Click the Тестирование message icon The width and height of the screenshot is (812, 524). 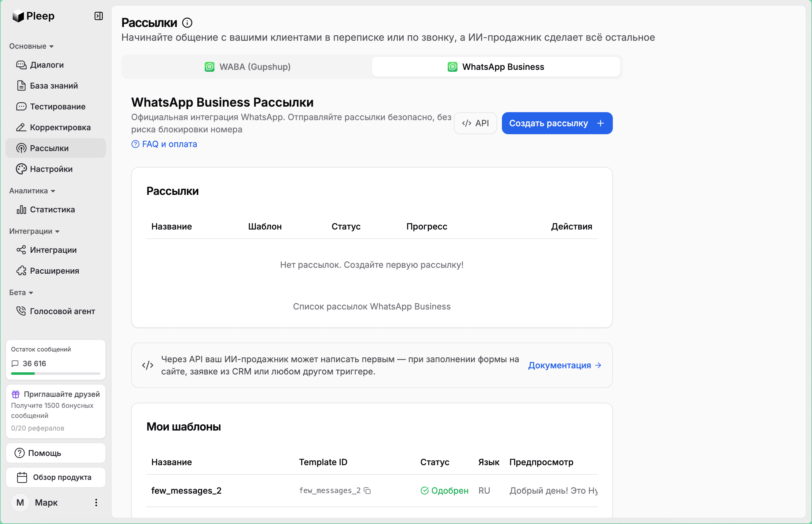[21, 107]
